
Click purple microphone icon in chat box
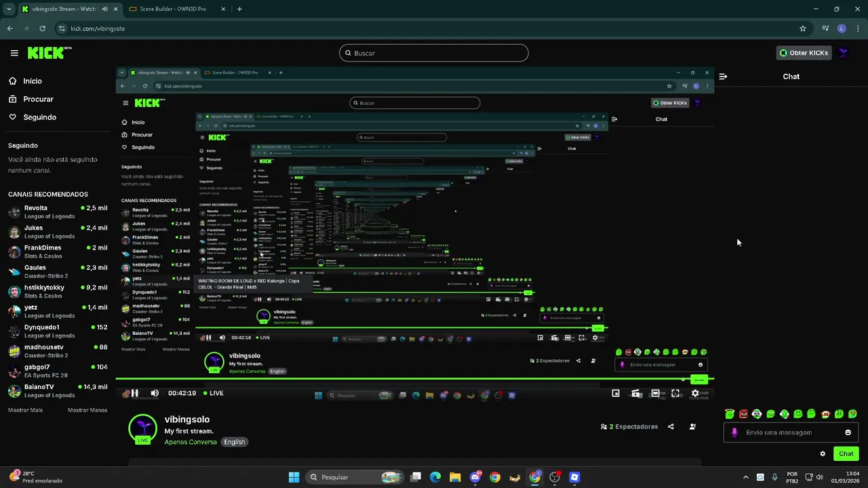coord(734,432)
